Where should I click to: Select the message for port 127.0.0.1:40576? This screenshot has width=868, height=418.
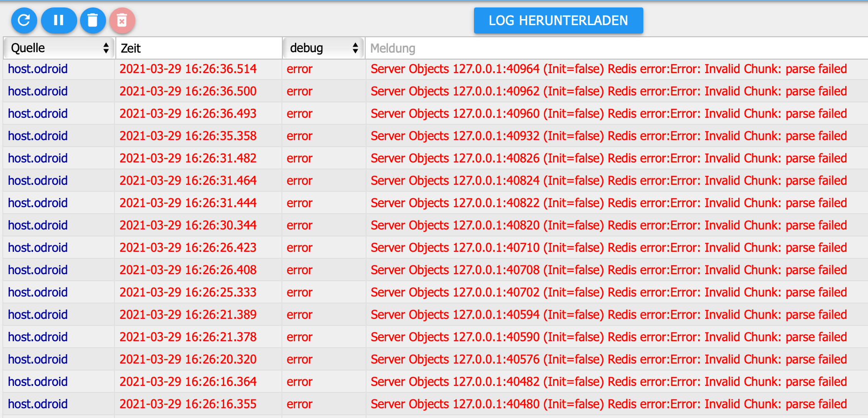[608, 359]
